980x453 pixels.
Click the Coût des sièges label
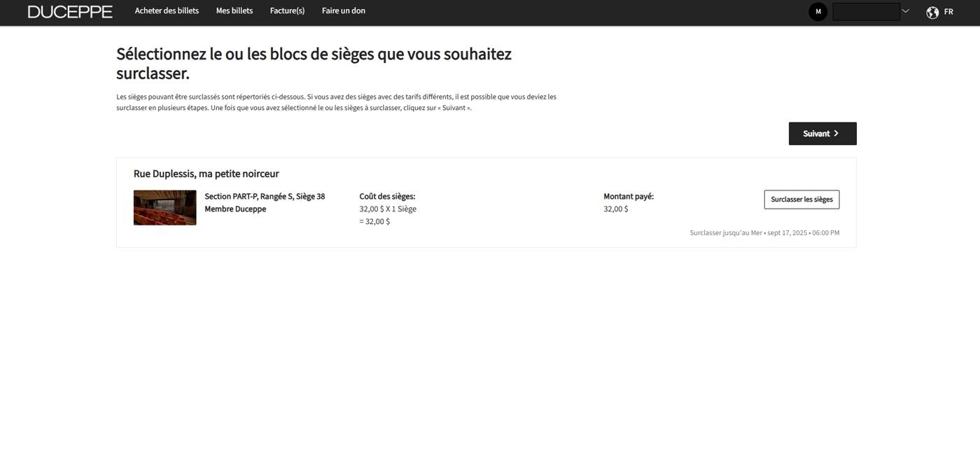(x=387, y=197)
